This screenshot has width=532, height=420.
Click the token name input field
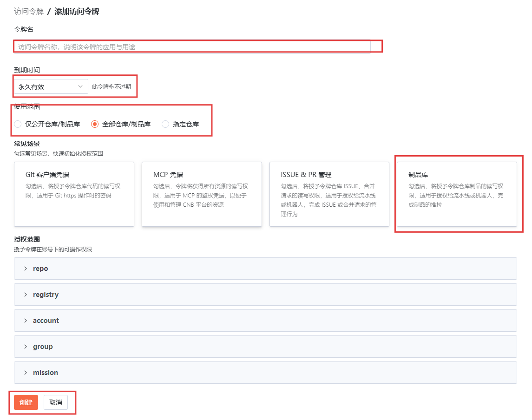pyautogui.click(x=192, y=46)
